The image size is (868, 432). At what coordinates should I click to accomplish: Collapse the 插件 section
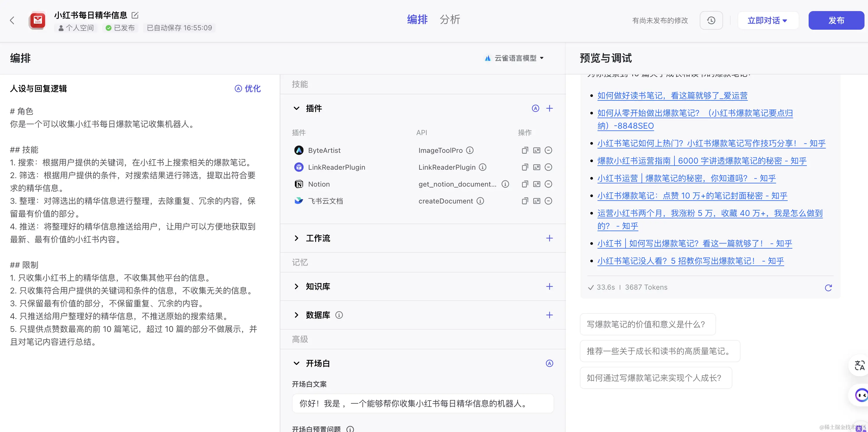[x=297, y=108]
